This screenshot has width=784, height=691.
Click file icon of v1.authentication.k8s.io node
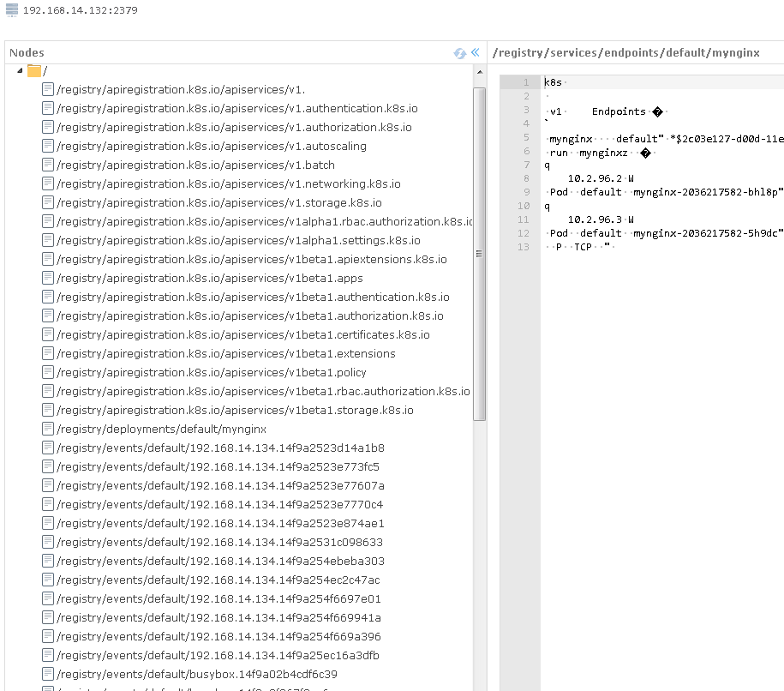tap(47, 108)
